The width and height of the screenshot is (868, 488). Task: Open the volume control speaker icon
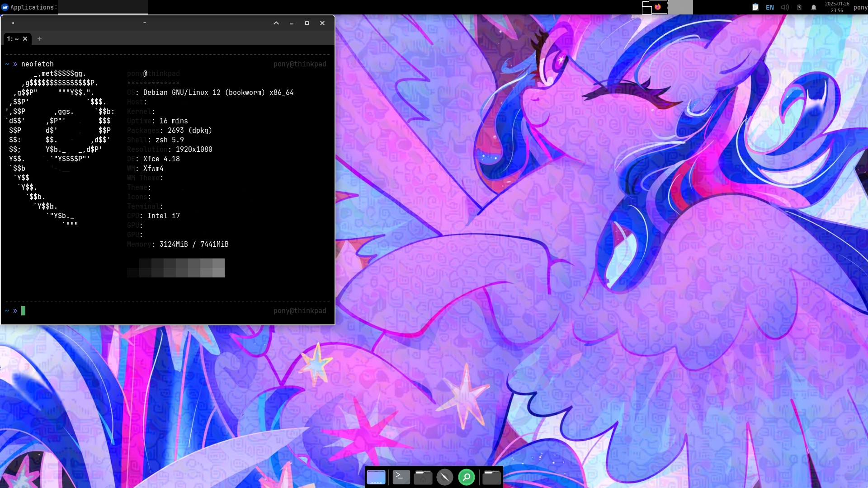coord(784,7)
